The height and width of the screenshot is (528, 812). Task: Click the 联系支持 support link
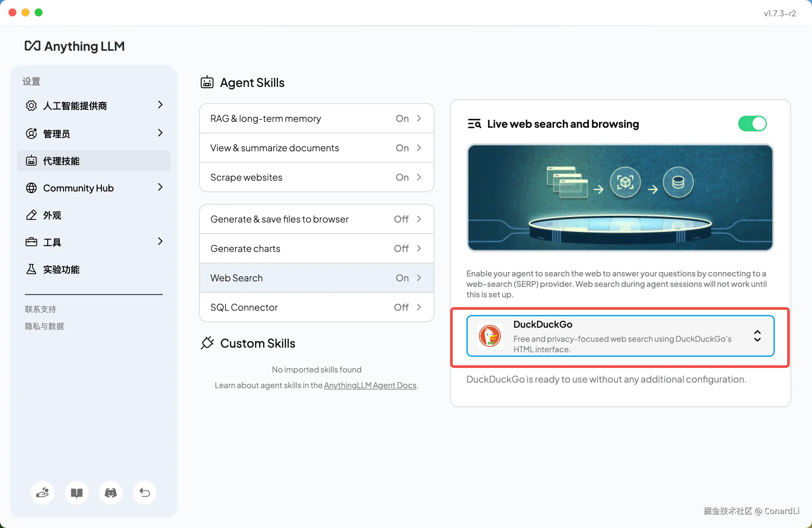click(41, 309)
